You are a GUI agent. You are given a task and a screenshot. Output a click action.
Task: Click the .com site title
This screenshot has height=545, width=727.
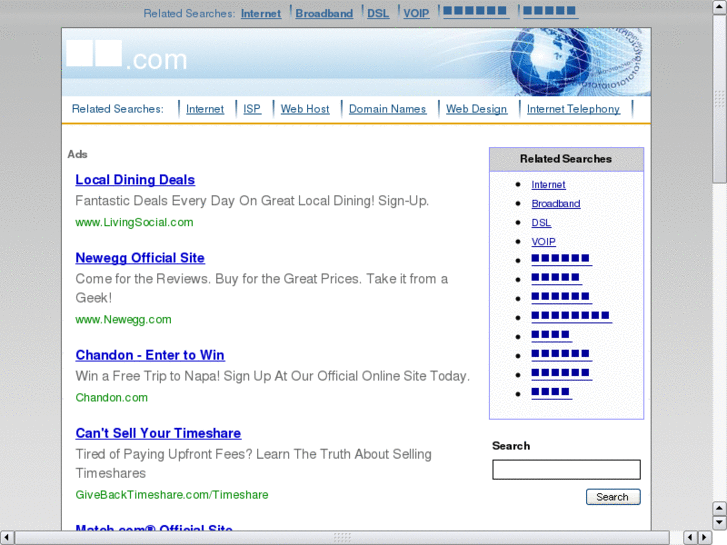click(127, 57)
